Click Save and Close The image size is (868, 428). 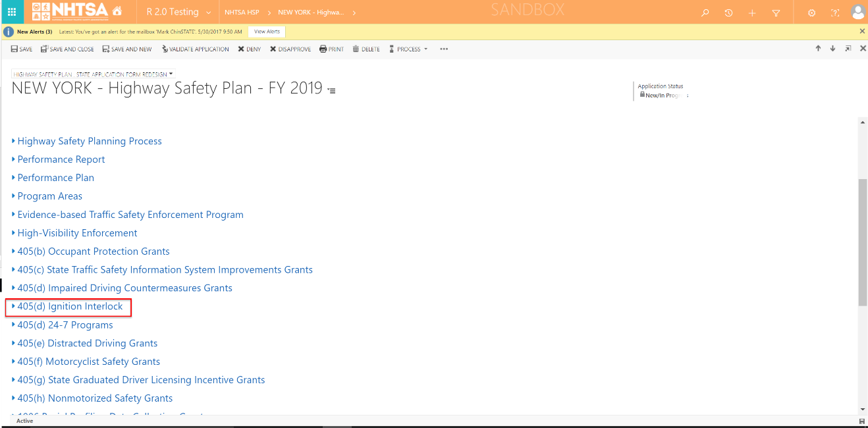click(x=67, y=49)
